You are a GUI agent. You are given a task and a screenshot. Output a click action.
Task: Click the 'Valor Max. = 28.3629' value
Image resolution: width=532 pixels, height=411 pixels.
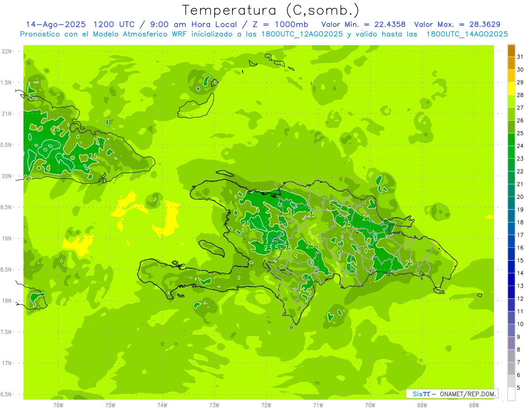(458, 24)
